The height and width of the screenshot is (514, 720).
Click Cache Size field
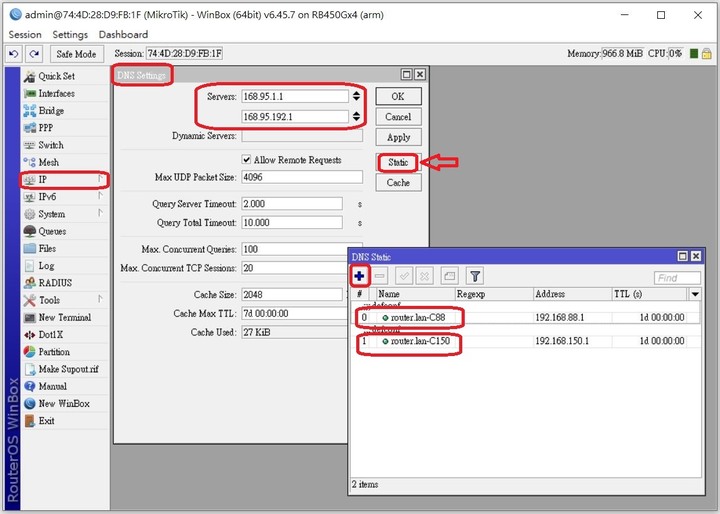292,295
